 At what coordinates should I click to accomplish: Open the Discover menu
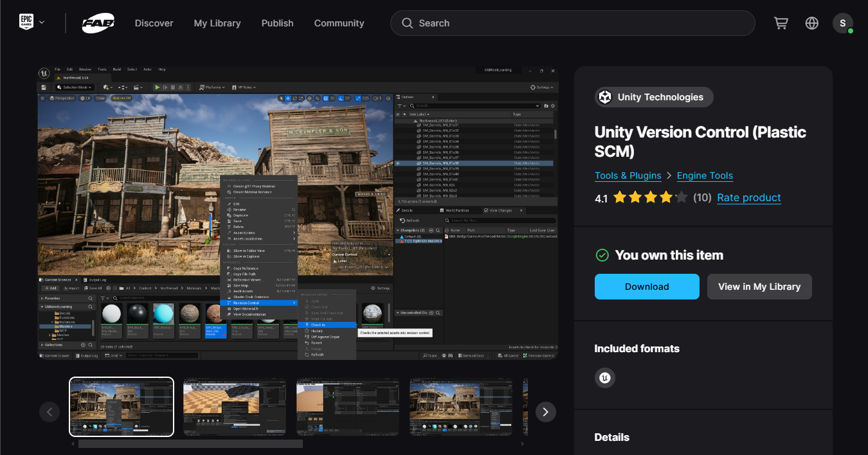154,23
